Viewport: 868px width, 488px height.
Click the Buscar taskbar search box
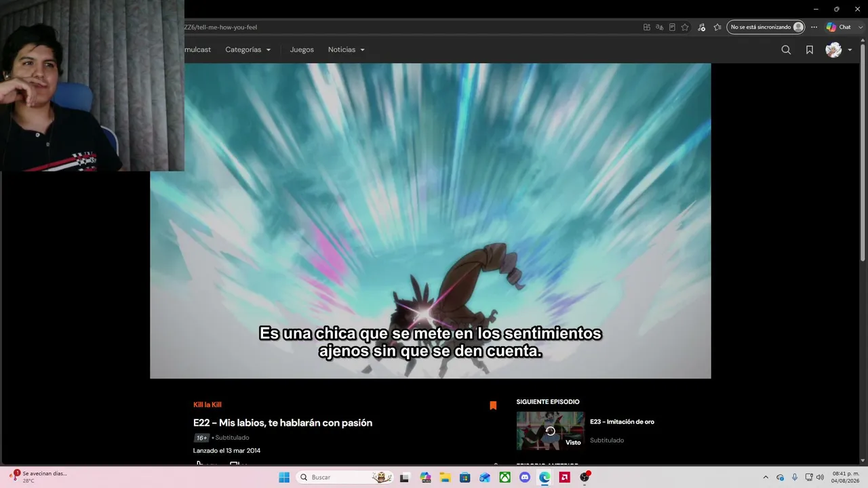coord(345,477)
